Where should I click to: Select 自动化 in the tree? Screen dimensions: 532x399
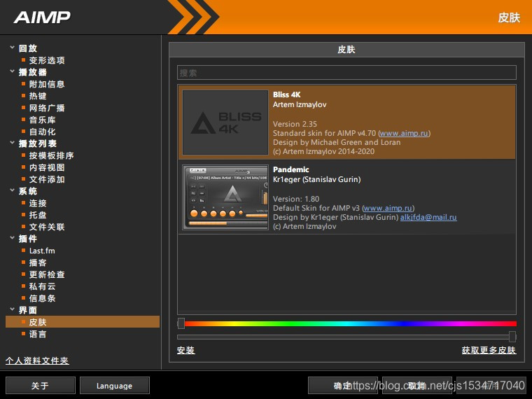pos(43,132)
